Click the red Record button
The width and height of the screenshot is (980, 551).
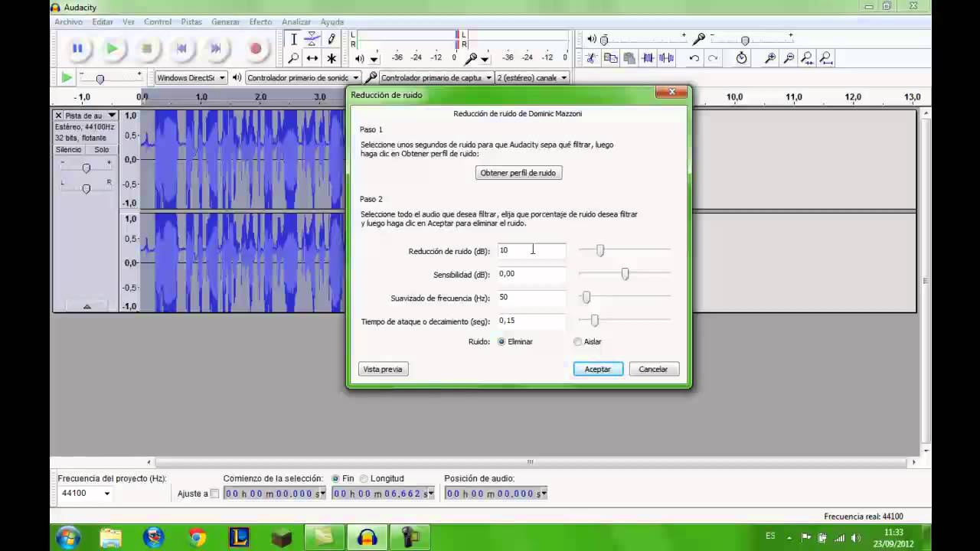coord(256,48)
